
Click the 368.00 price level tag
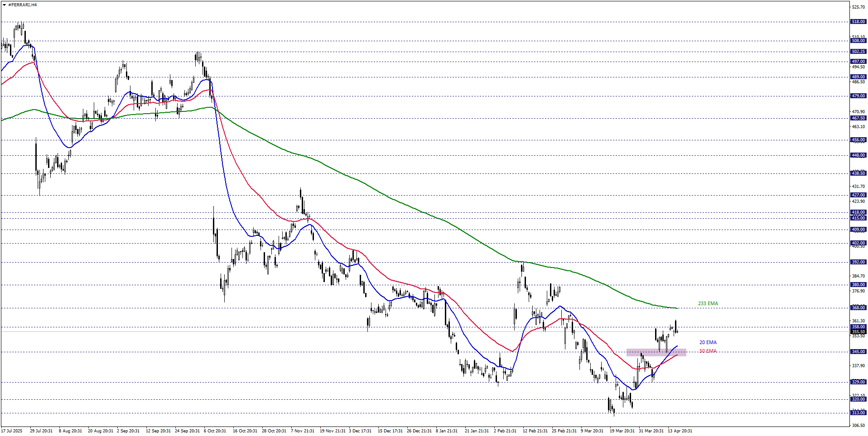pos(858,308)
